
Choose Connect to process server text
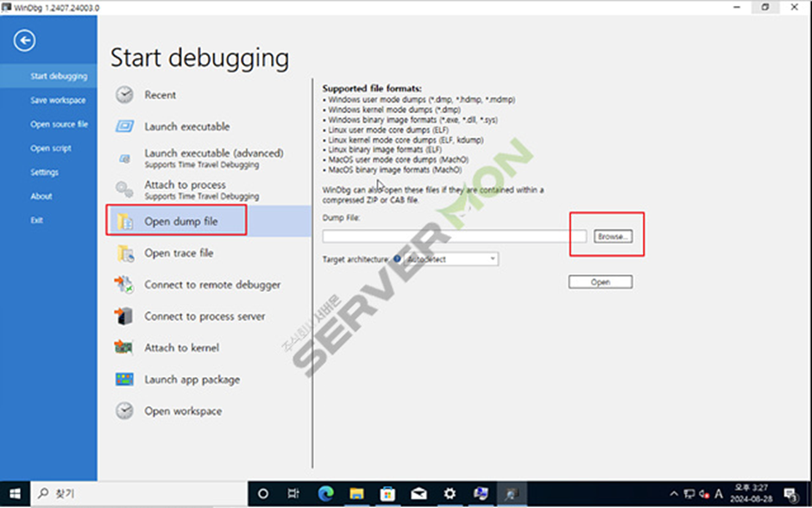pos(205,317)
